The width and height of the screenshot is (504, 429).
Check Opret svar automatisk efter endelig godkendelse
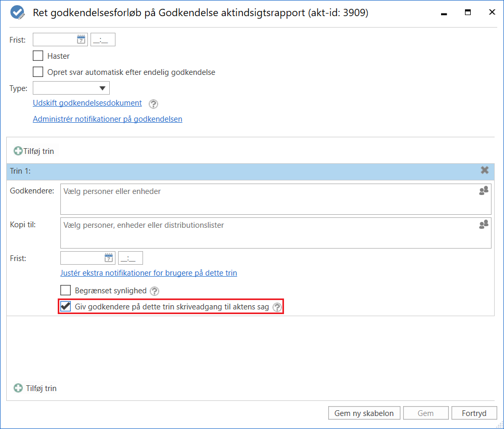coord(38,72)
